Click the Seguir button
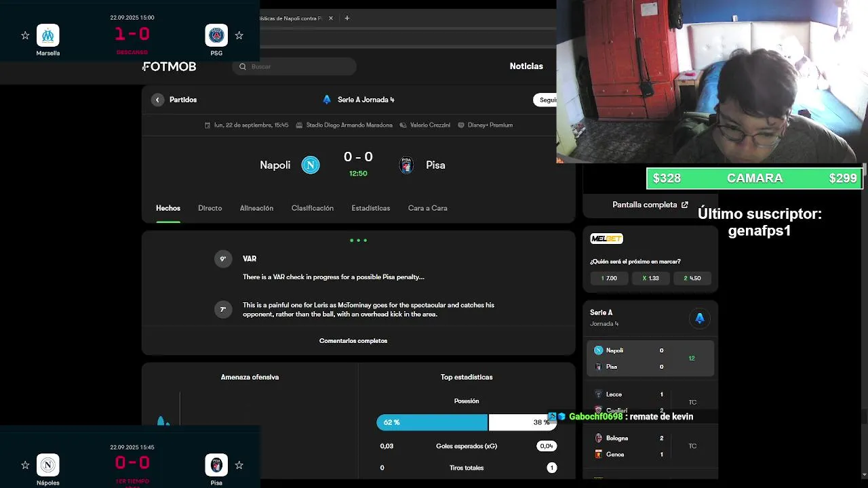Screen dimensions: 868x488 point(545,100)
